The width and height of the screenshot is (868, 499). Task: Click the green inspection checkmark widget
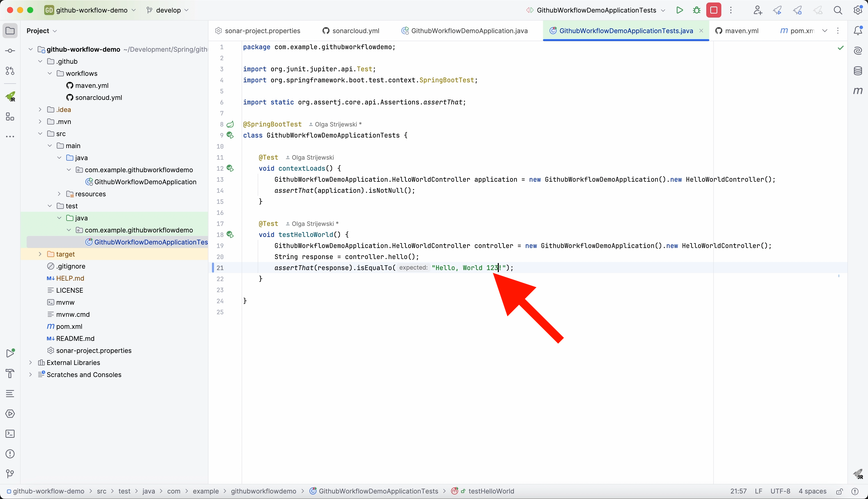tap(841, 48)
